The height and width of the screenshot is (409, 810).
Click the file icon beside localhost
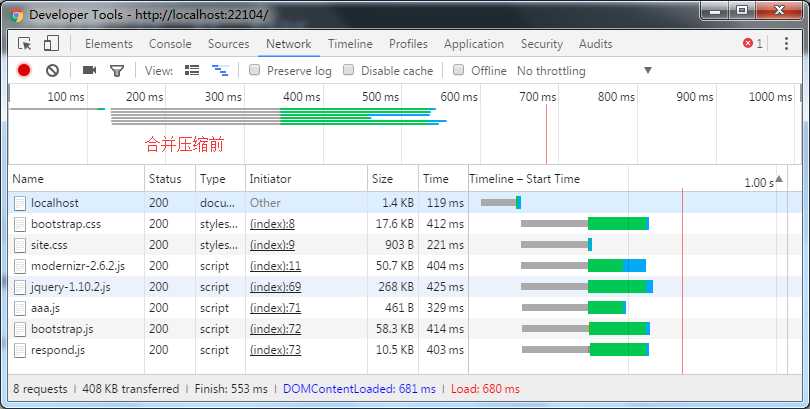tap(20, 203)
